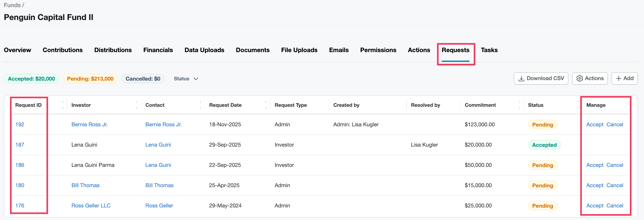Open Bill Thomas investor link

click(x=85, y=185)
